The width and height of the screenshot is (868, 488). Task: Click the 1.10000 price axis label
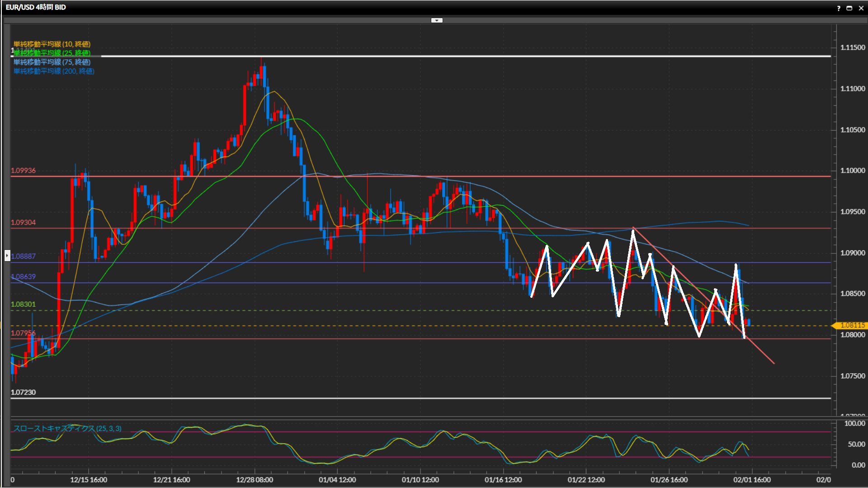[852, 170]
